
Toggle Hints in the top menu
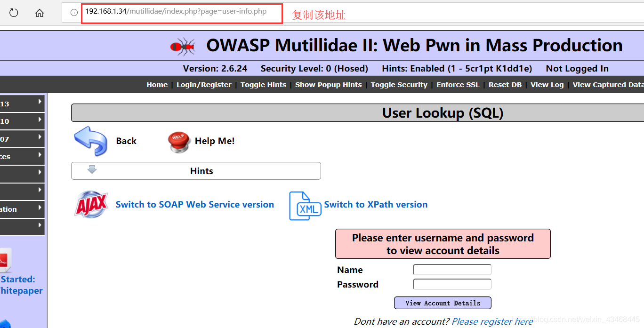click(x=263, y=85)
